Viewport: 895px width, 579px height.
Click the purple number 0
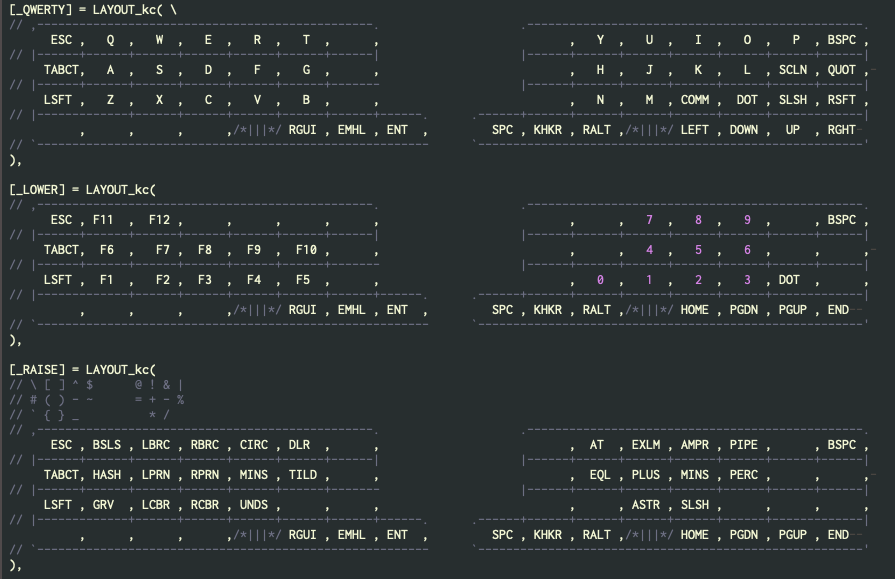[600, 280]
